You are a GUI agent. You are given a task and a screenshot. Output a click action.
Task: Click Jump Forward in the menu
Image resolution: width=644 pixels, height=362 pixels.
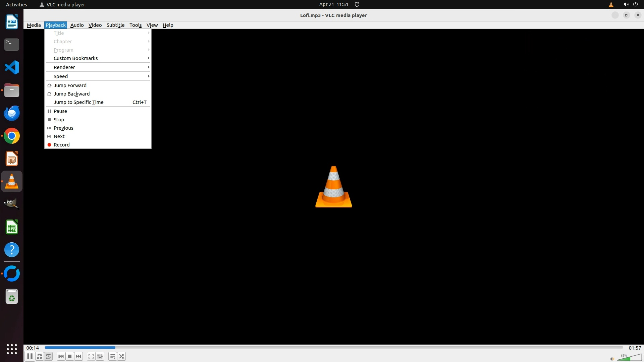(x=70, y=85)
